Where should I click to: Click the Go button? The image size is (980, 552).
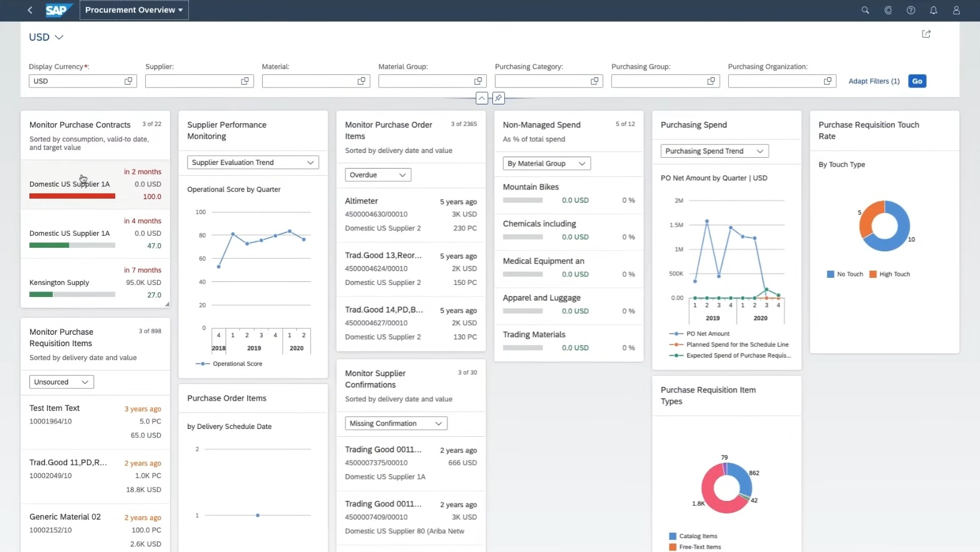tap(917, 81)
